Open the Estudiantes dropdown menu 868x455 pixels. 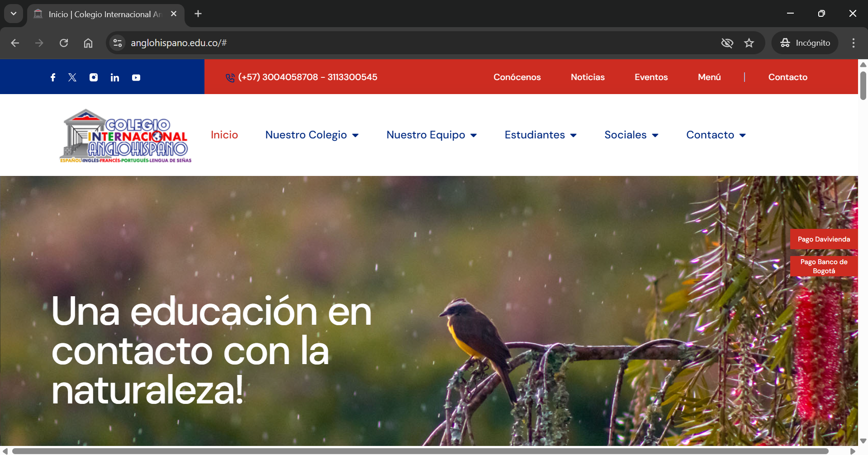(540, 135)
